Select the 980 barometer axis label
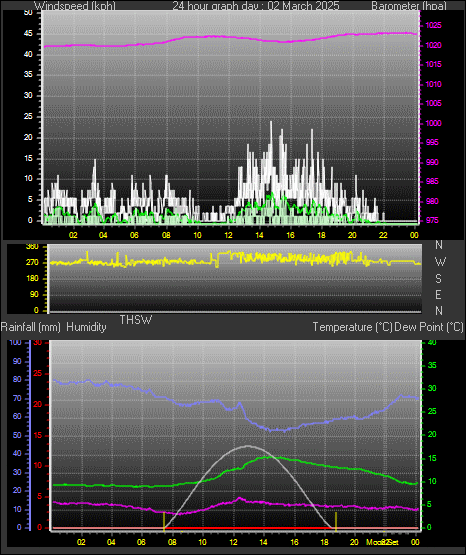Viewport: 466px width, 555px height. tap(432, 201)
